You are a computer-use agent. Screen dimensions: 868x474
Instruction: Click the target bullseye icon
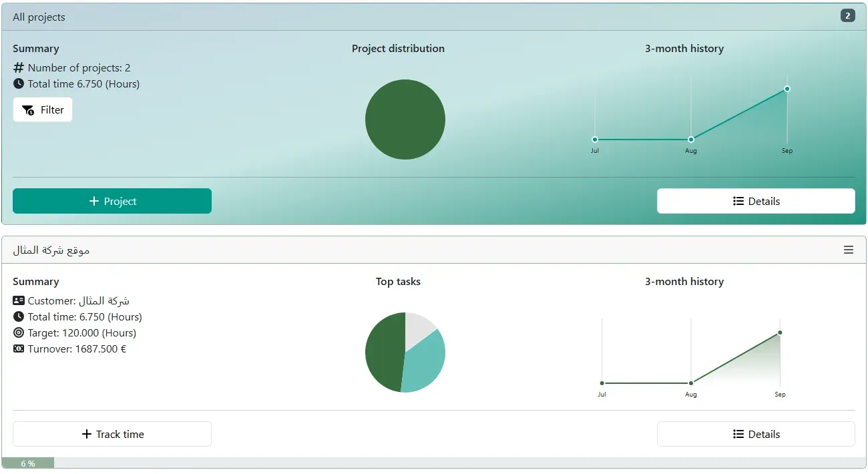click(19, 332)
